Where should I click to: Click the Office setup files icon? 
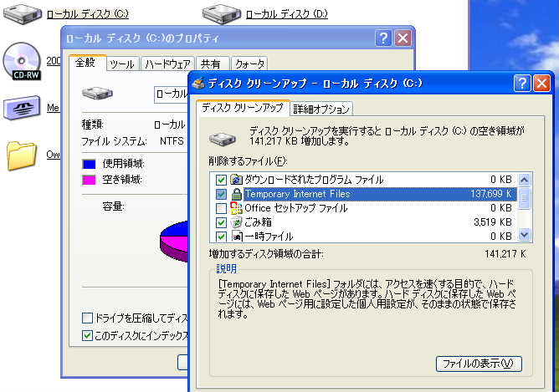236,208
